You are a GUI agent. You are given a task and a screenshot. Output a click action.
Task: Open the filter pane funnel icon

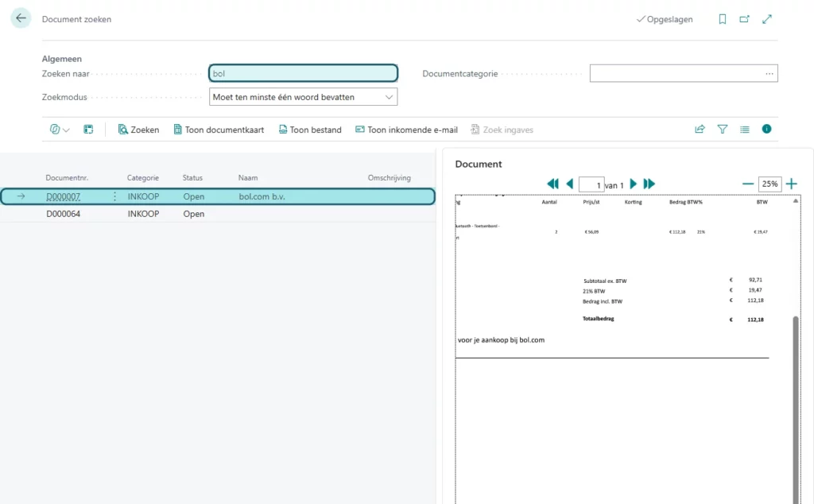[722, 130]
